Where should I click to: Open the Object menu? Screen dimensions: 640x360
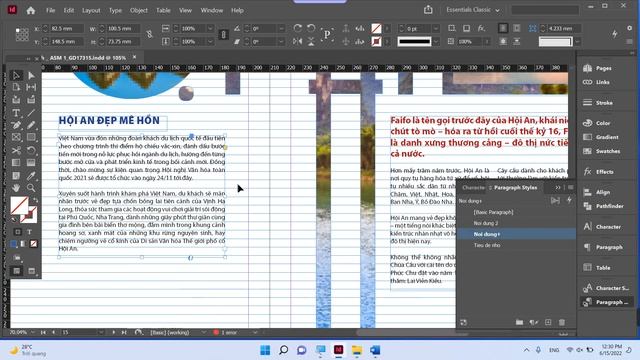(139, 11)
